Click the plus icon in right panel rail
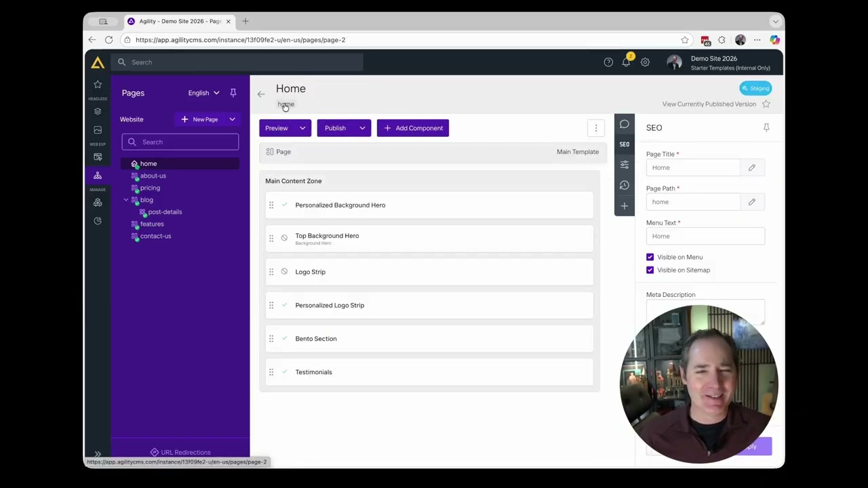The height and width of the screenshot is (488, 868). pos(625,205)
